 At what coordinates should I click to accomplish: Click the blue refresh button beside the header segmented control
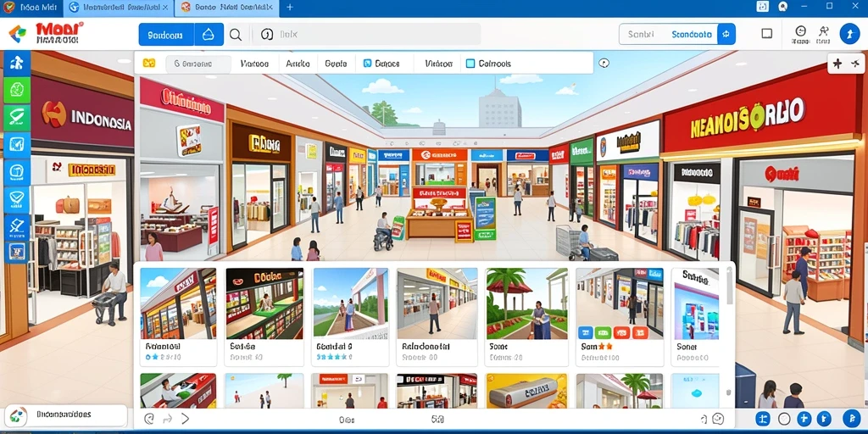[726, 34]
